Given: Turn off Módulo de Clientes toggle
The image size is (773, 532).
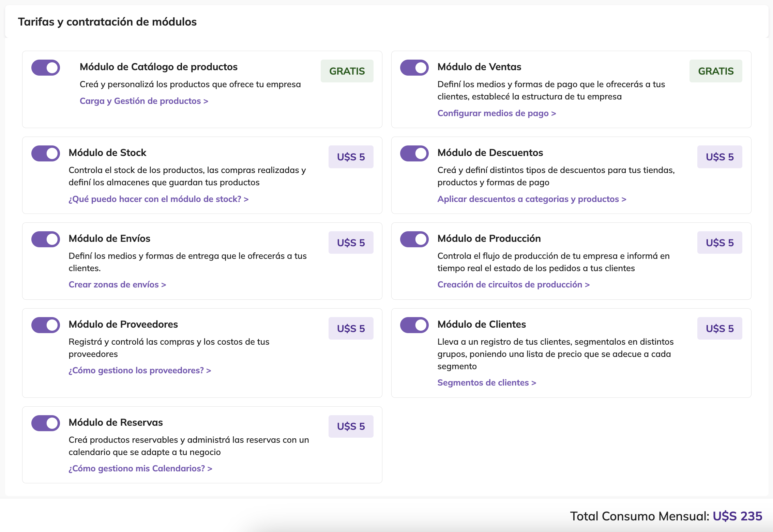Looking at the screenshot, I should click(414, 325).
